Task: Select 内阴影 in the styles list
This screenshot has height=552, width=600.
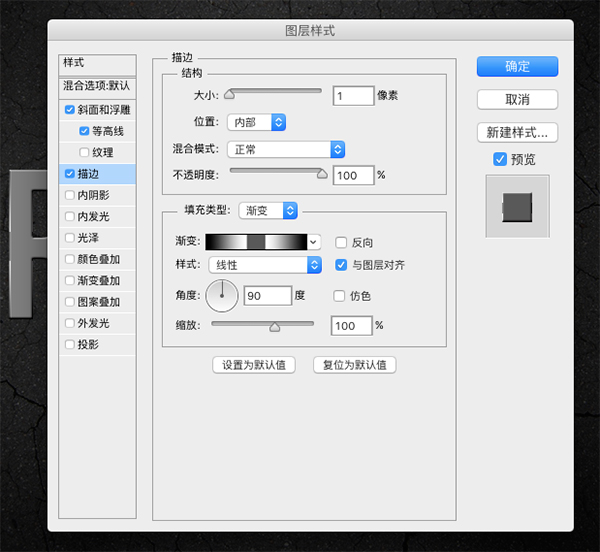Action: coord(93,195)
